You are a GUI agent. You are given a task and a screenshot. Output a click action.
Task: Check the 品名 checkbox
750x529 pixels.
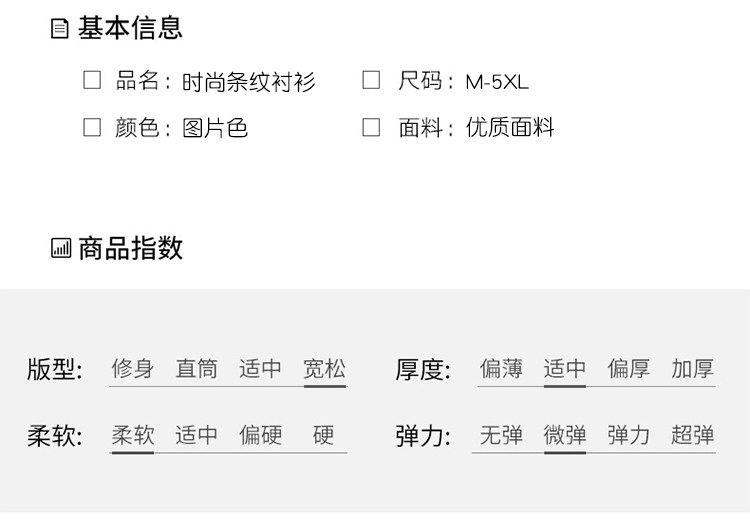(92, 80)
